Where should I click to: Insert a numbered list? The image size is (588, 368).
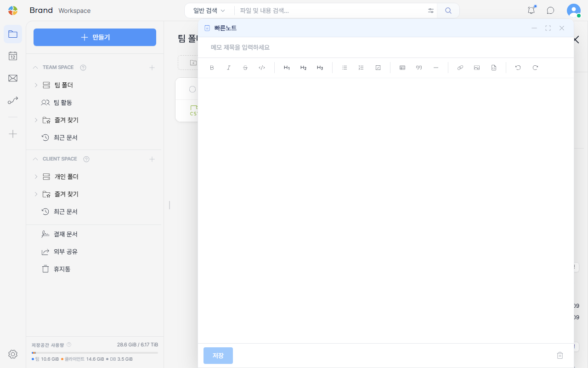[x=361, y=68]
